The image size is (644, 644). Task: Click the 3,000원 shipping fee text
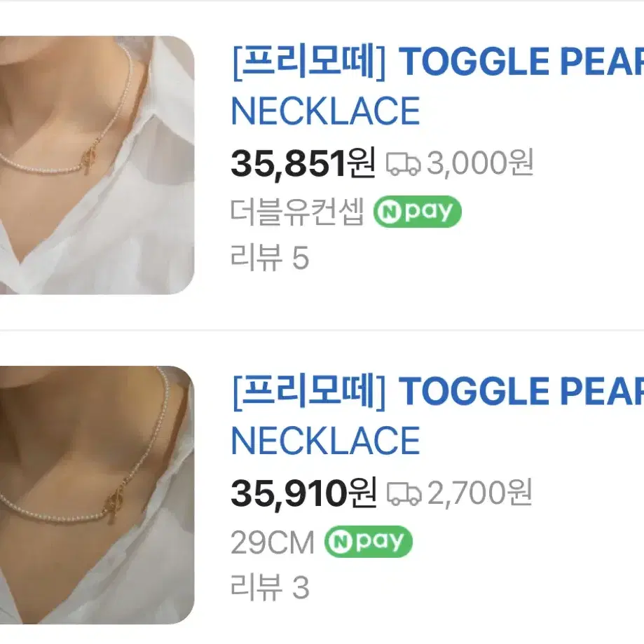coord(480,163)
